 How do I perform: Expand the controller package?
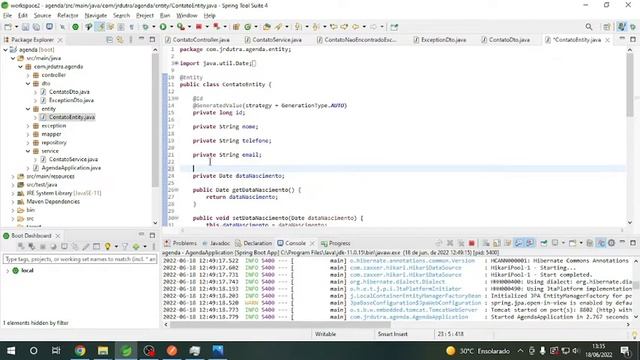(28, 75)
